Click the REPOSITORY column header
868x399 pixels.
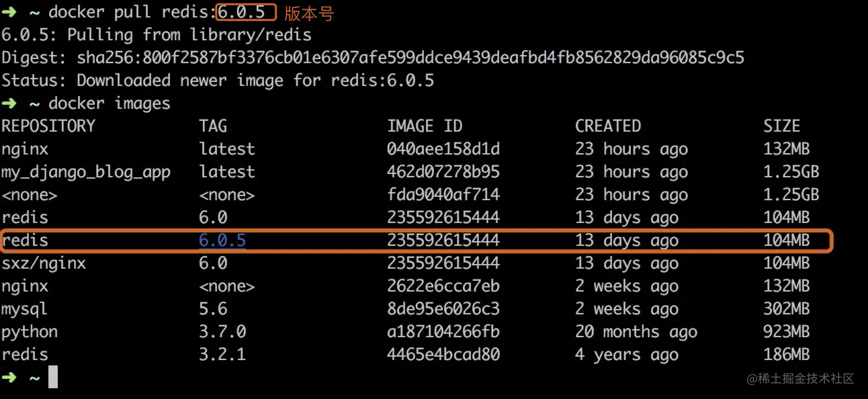pos(48,126)
